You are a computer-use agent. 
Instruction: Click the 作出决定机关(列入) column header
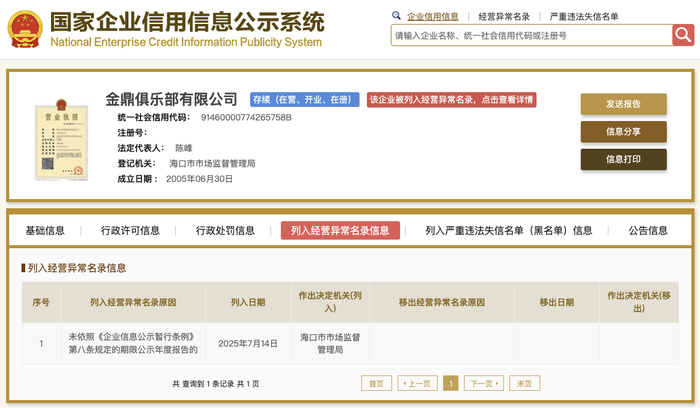coord(330,302)
